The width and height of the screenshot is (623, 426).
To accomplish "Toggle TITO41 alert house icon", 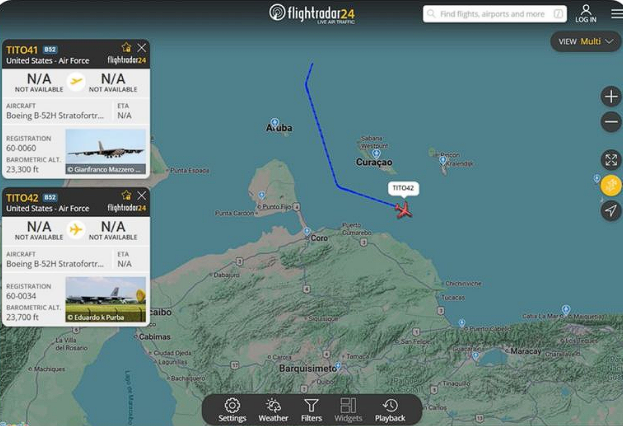I will [126, 48].
